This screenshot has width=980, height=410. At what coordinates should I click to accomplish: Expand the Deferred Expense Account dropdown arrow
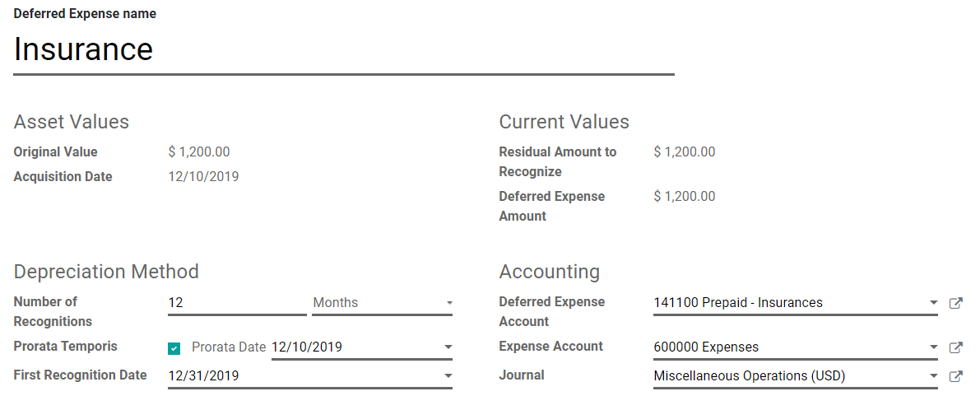point(933,303)
